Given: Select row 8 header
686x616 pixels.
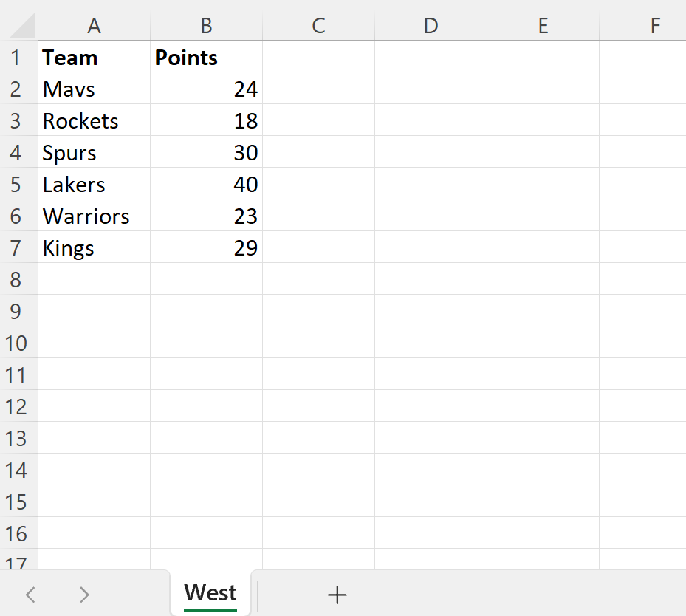Looking at the screenshot, I should (18, 280).
